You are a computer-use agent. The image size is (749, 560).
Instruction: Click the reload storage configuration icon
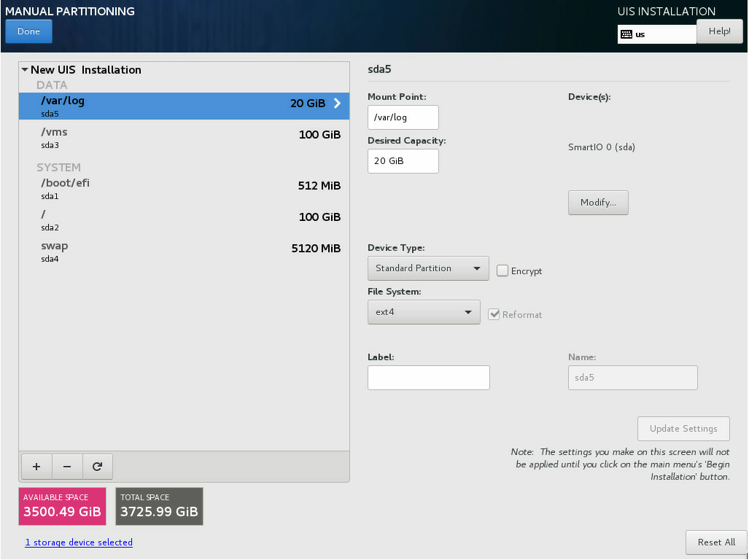(98, 467)
